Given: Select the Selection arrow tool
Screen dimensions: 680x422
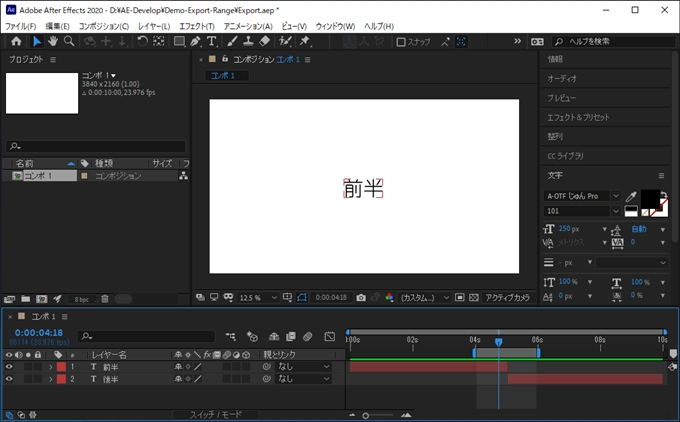Looking at the screenshot, I should pyautogui.click(x=37, y=41).
